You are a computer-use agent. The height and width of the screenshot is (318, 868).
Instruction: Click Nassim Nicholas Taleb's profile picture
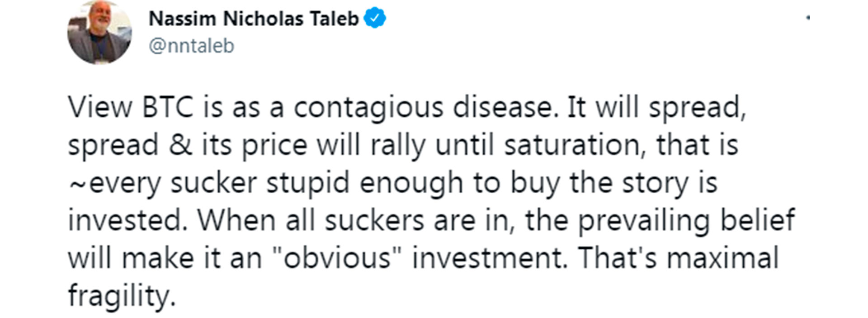pyautogui.click(x=99, y=33)
